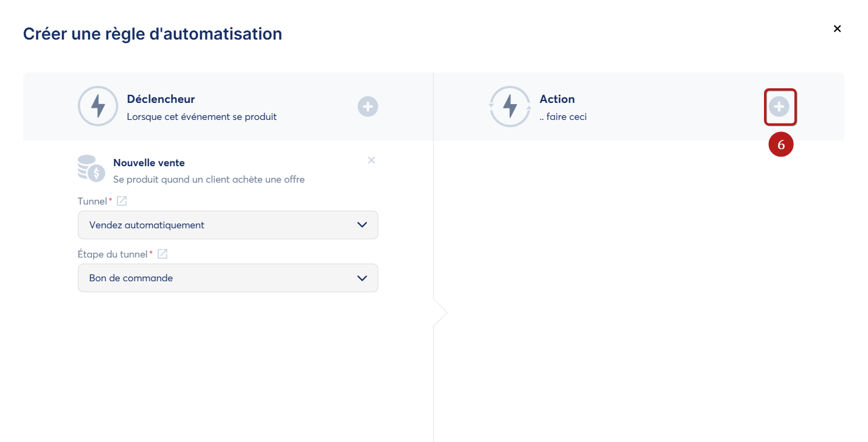Remove the Nouvelle vente trigger
The width and height of the screenshot is (868, 442).
tap(371, 160)
